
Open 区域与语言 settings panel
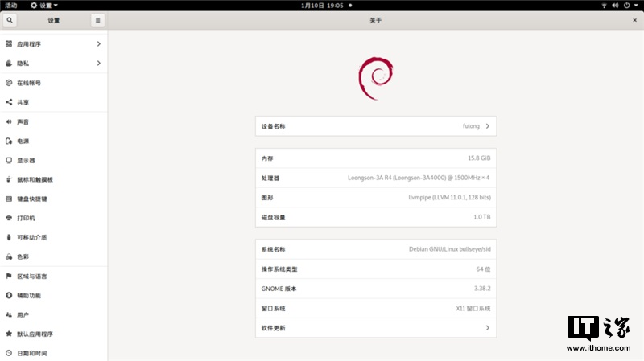(54, 277)
